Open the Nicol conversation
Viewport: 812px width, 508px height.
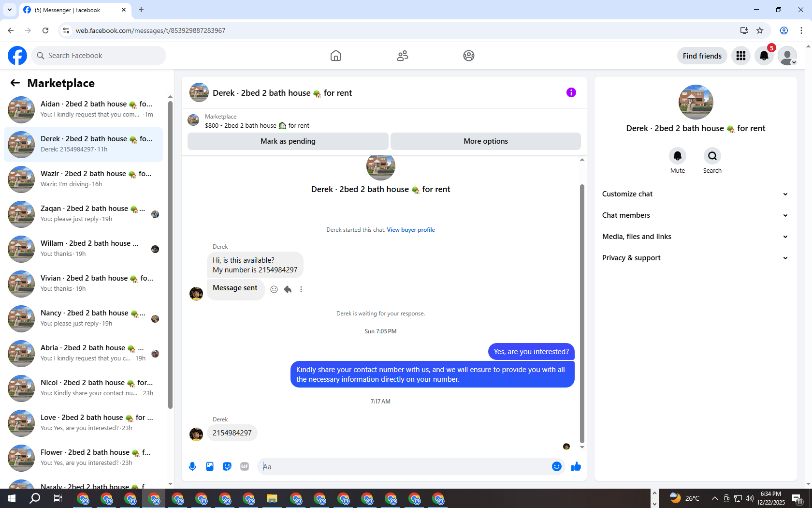83,388
